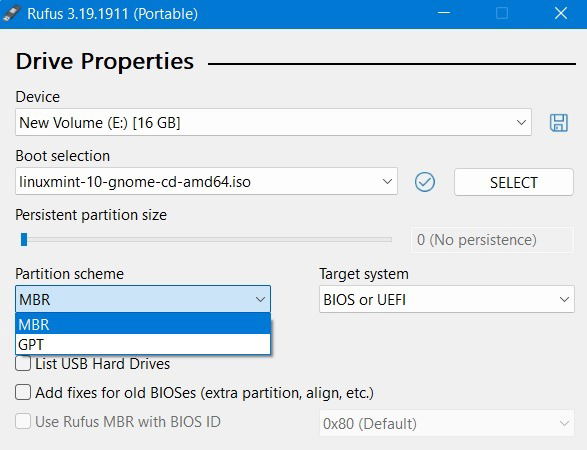Viewport: 587px width, 450px height.
Task: Click the SELECT button
Action: 514,182
